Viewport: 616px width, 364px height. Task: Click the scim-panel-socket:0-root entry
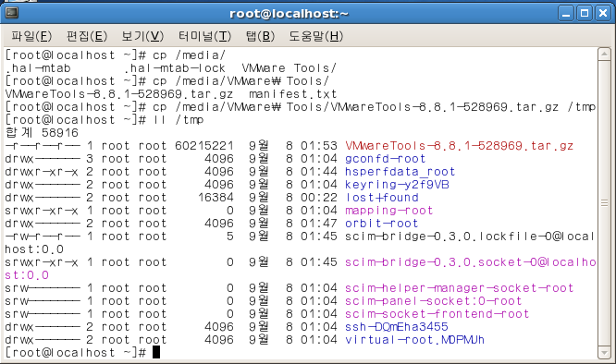click(x=433, y=301)
